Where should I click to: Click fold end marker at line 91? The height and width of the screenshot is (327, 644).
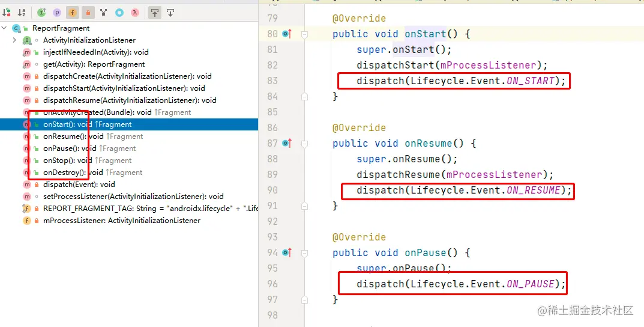304,206
